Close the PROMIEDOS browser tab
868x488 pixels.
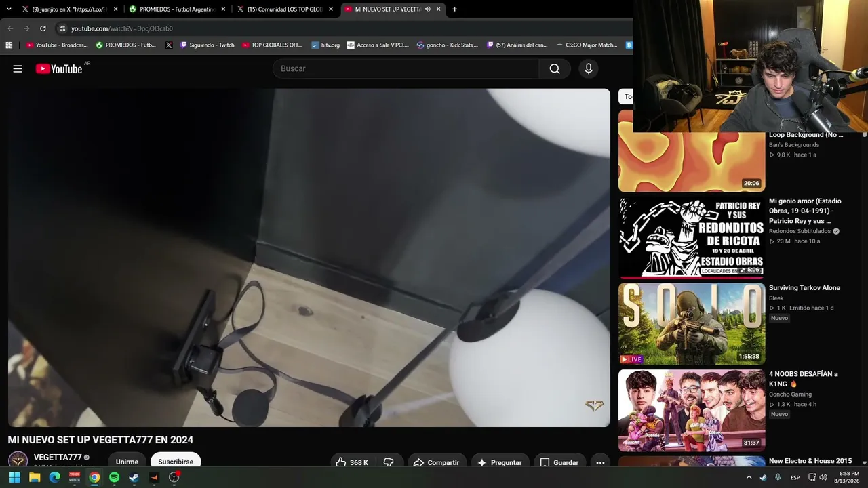point(223,9)
